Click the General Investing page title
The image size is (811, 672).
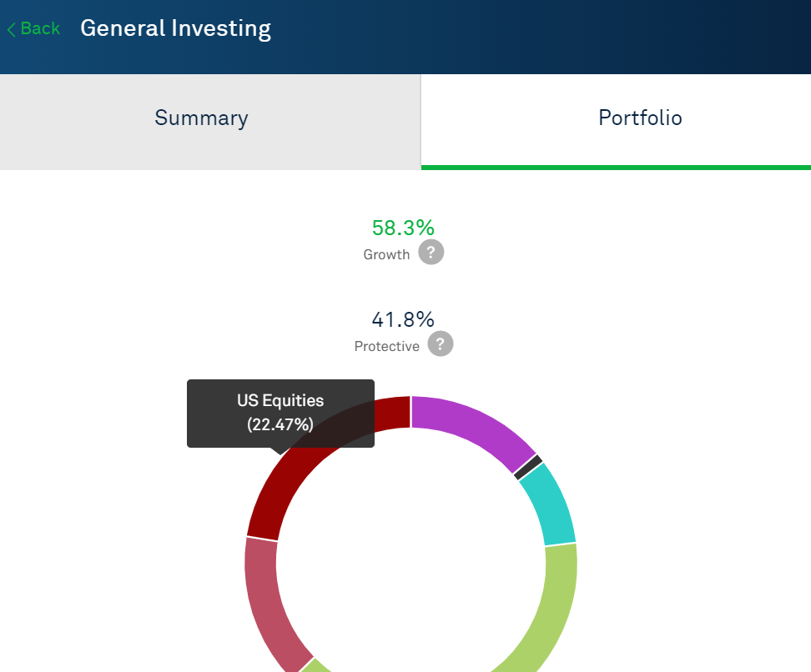pyautogui.click(x=175, y=29)
